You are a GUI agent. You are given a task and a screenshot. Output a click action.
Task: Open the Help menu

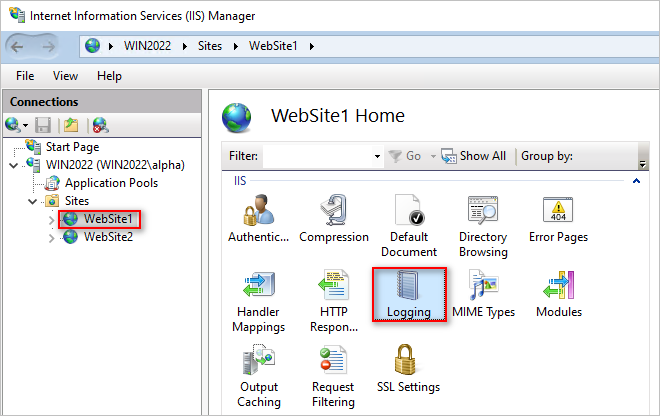tap(109, 76)
